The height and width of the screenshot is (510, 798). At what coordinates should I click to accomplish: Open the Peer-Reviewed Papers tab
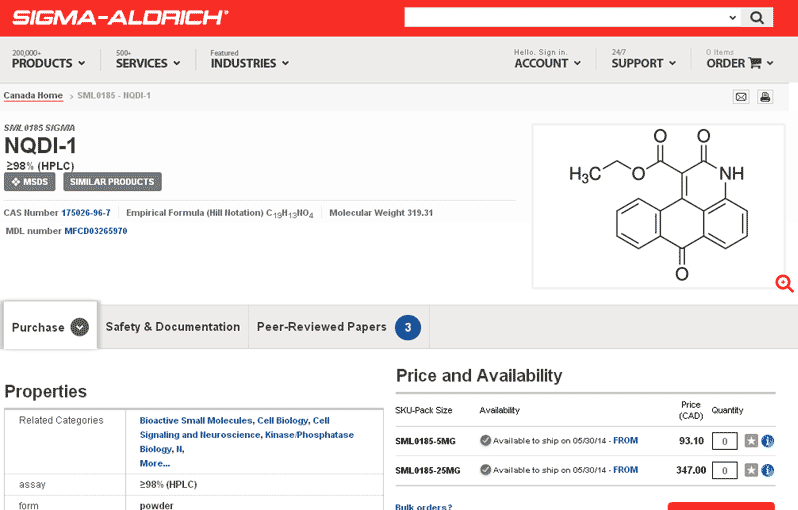[x=339, y=327]
